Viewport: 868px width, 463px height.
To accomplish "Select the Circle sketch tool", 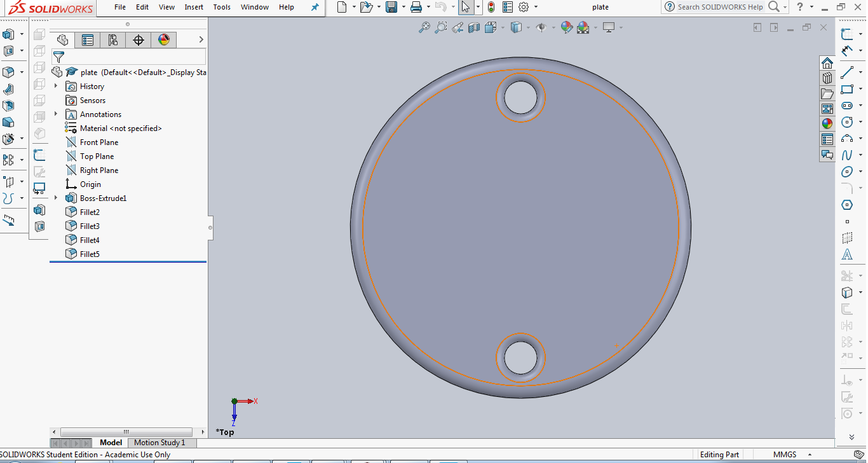I will click(846, 122).
